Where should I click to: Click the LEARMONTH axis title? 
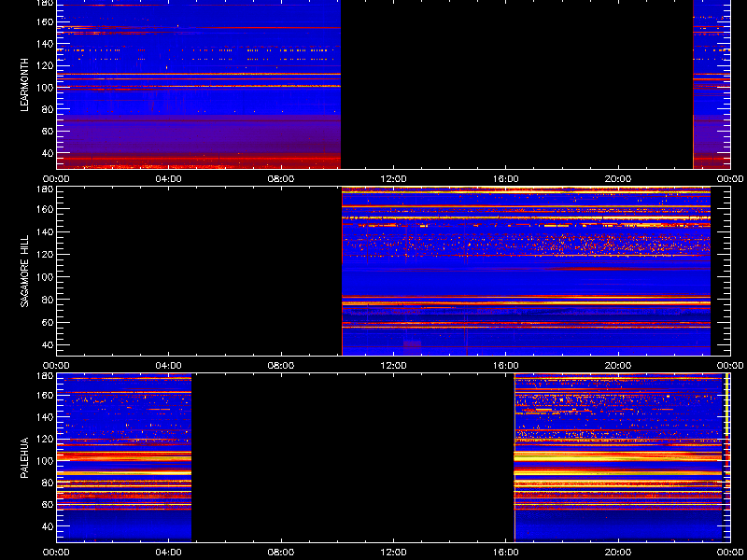coord(25,85)
